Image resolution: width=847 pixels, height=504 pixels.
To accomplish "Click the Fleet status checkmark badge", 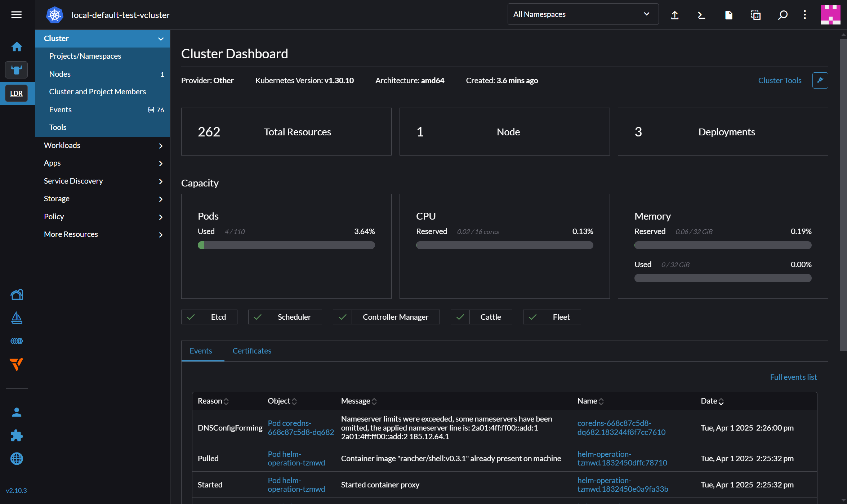I will [532, 317].
